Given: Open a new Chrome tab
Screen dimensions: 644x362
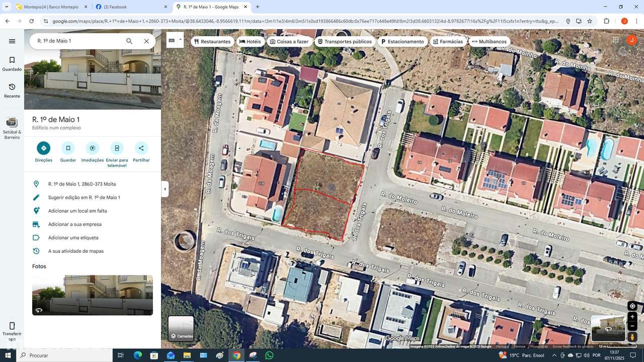Looking at the screenshot, I should 258,7.
